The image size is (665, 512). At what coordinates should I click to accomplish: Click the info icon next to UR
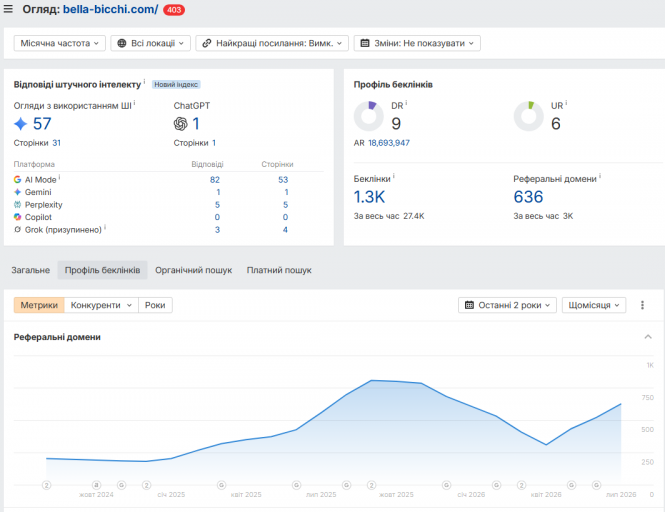point(566,103)
